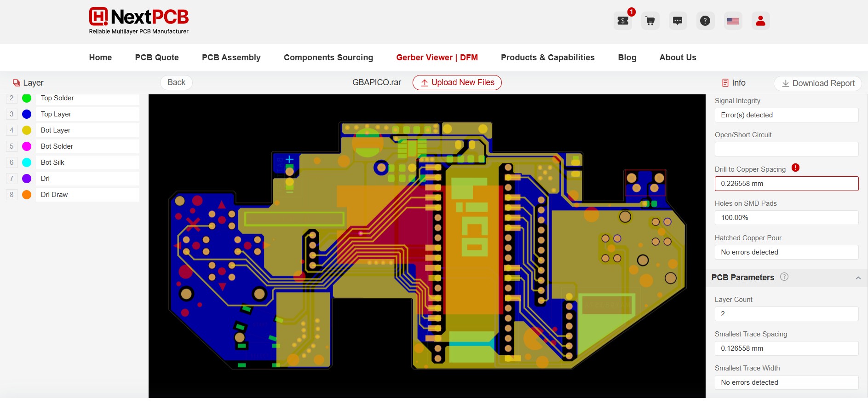868x405 pixels.
Task: Click the Hatched Copper Pour result field
Action: click(x=787, y=252)
